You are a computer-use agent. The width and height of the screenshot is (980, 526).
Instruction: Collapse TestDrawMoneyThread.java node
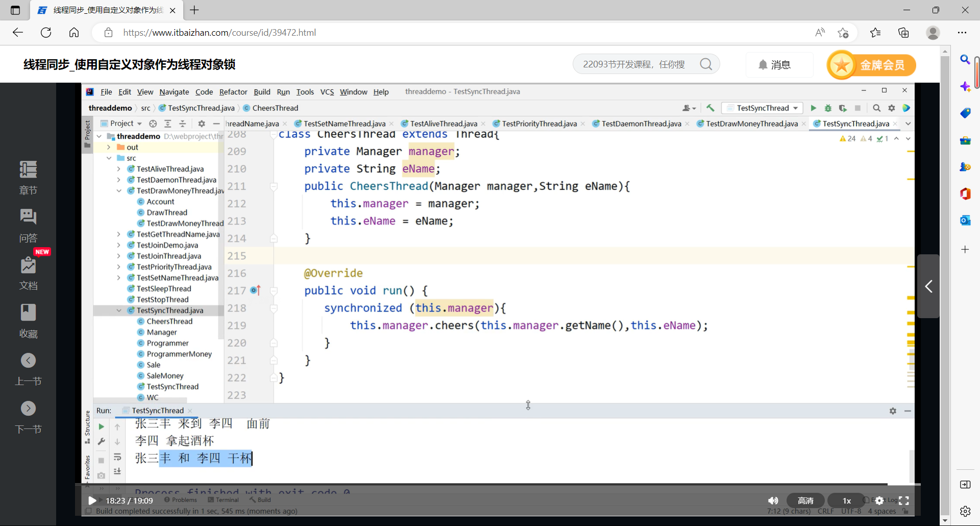119,191
